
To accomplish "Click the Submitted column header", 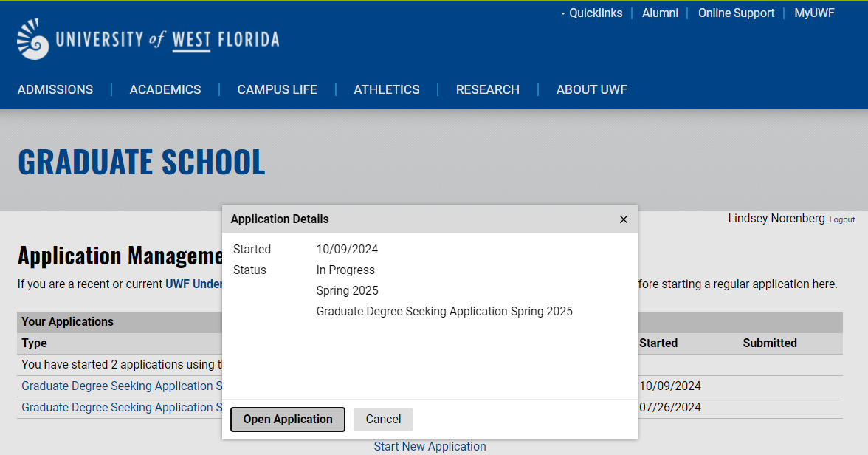I will 769,343.
